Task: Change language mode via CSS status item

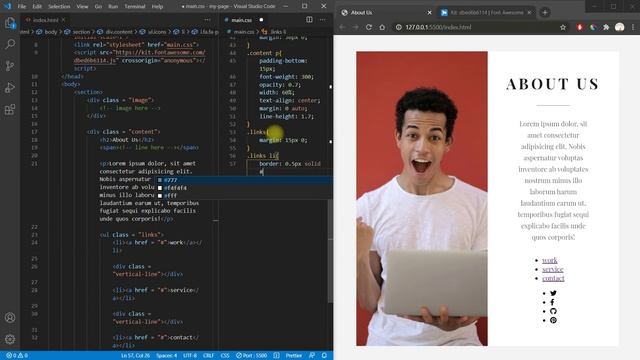Action: [225, 356]
